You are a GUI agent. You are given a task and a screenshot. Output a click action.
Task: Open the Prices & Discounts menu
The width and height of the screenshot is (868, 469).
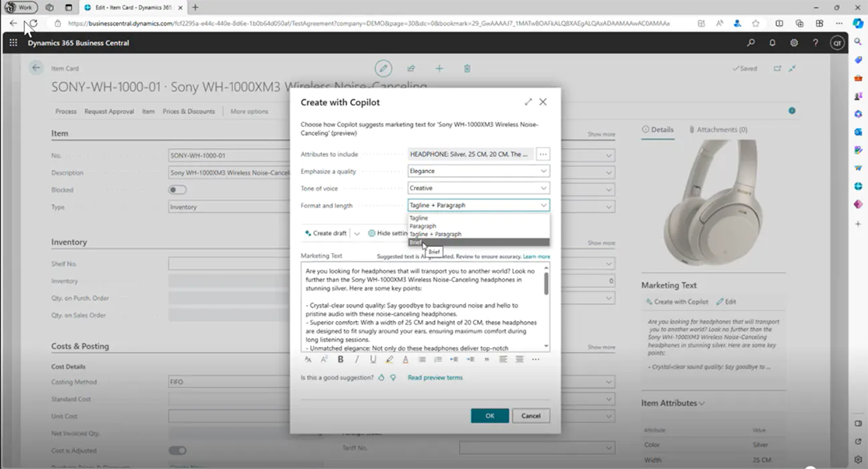pyautogui.click(x=189, y=111)
